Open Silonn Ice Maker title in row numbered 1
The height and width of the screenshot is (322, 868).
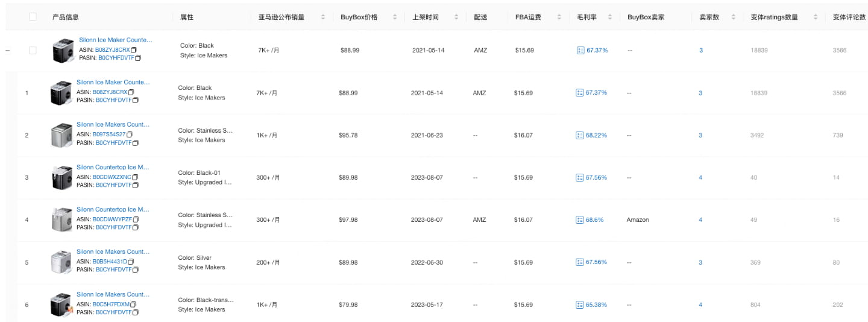pos(113,82)
